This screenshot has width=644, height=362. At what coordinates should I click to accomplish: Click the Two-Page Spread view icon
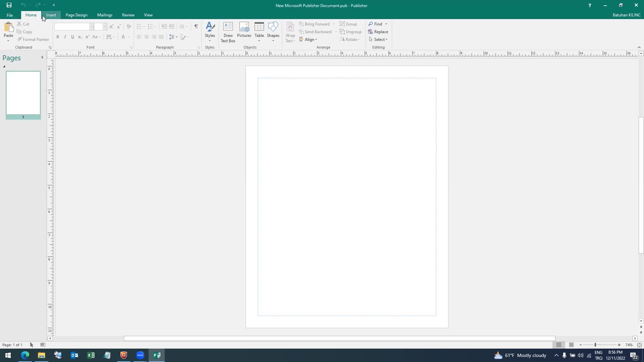tap(571, 345)
